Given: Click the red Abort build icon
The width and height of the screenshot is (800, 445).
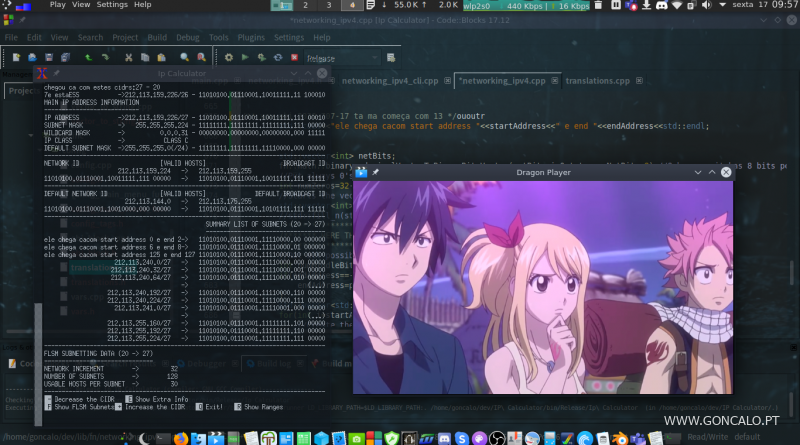Looking at the screenshot, I should tap(294, 57).
